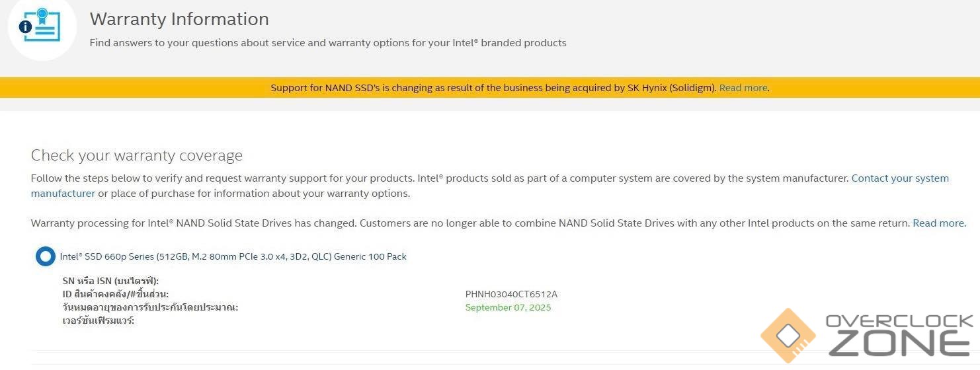Click the Intel SSD 660p Series product label
Screen dimensions: 980x370
pos(233,256)
